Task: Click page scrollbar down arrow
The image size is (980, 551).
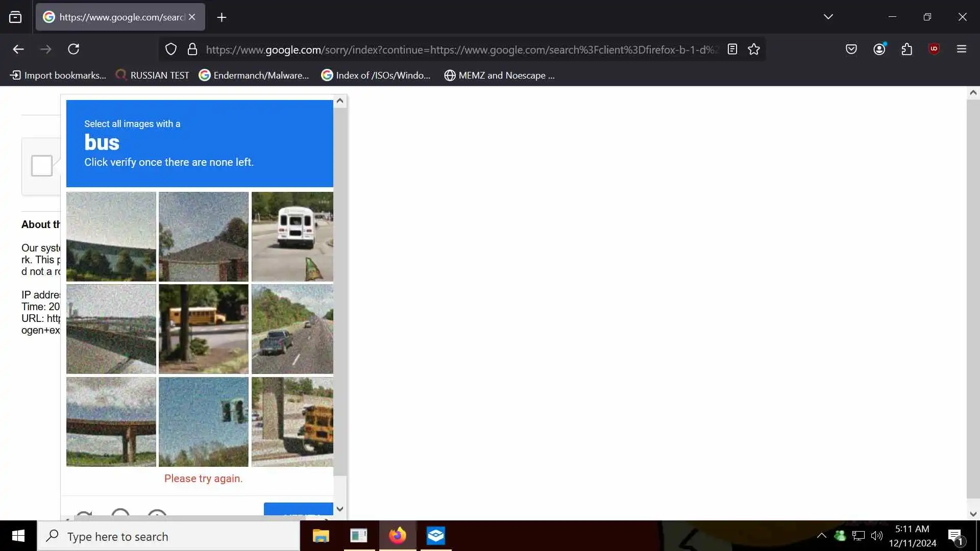Action: (x=973, y=514)
